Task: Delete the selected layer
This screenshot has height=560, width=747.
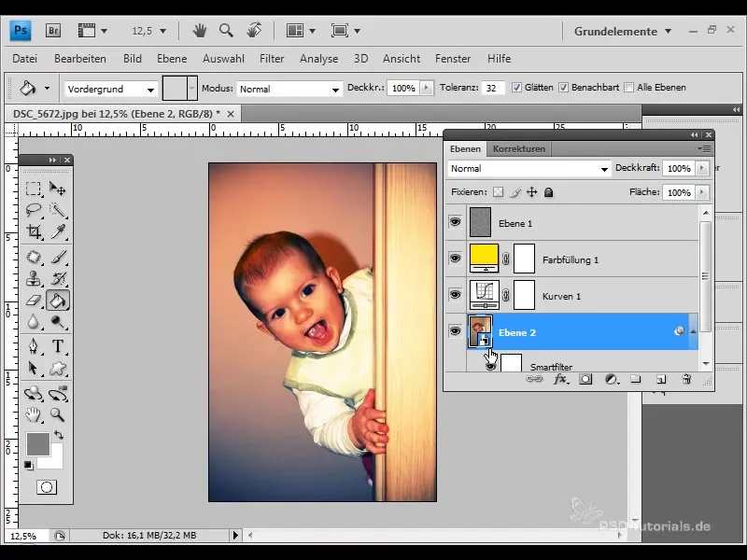Action: [686, 379]
